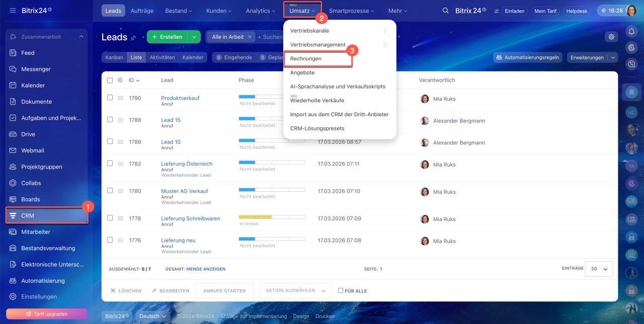
Task: Open the Produktverkauf lead link
Action: coord(180,98)
